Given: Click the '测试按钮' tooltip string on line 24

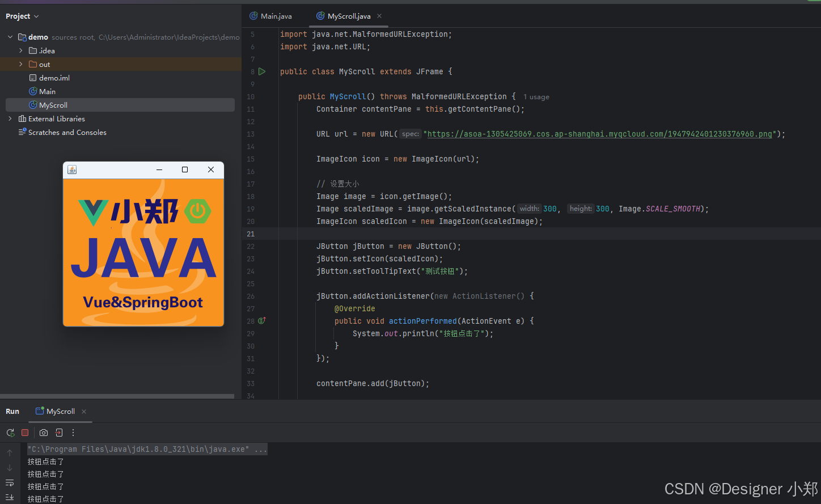Looking at the screenshot, I should coord(439,271).
